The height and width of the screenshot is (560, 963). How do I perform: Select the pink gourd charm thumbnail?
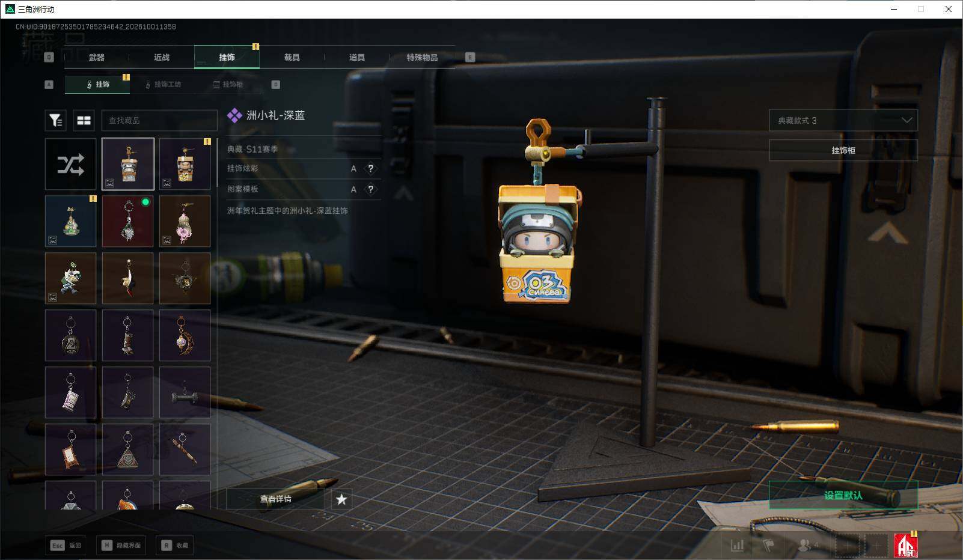(185, 221)
